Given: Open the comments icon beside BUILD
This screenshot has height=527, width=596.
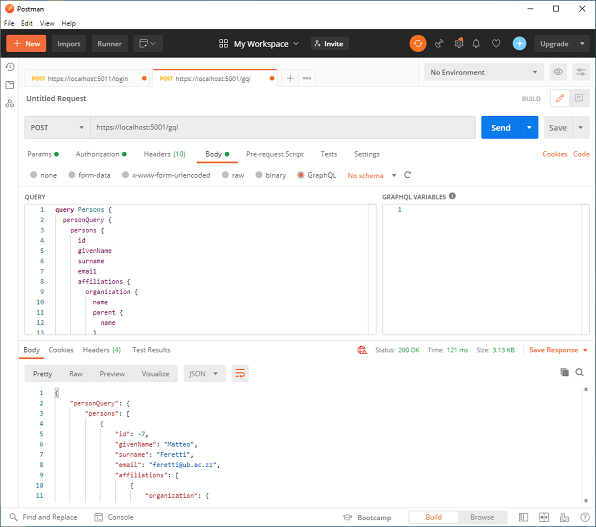Looking at the screenshot, I should (579, 98).
